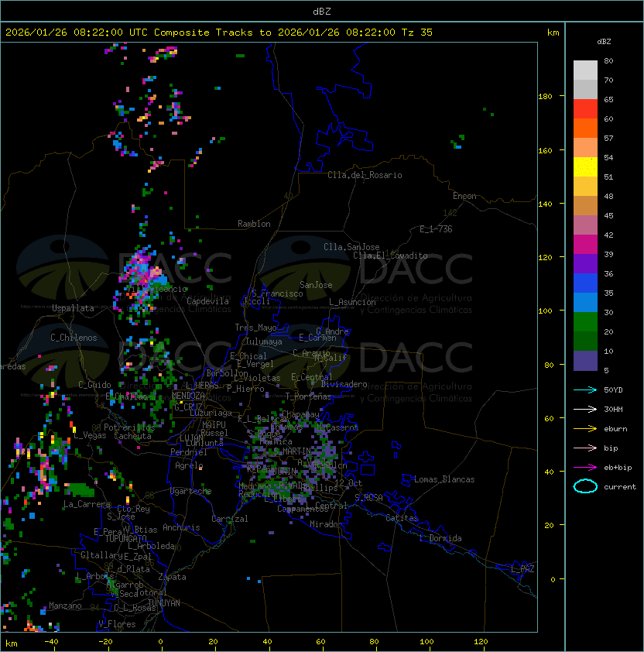This screenshot has width=644, height=652.
Task: Click the 'L_PAZ' label near right edge
Action: click(x=522, y=569)
